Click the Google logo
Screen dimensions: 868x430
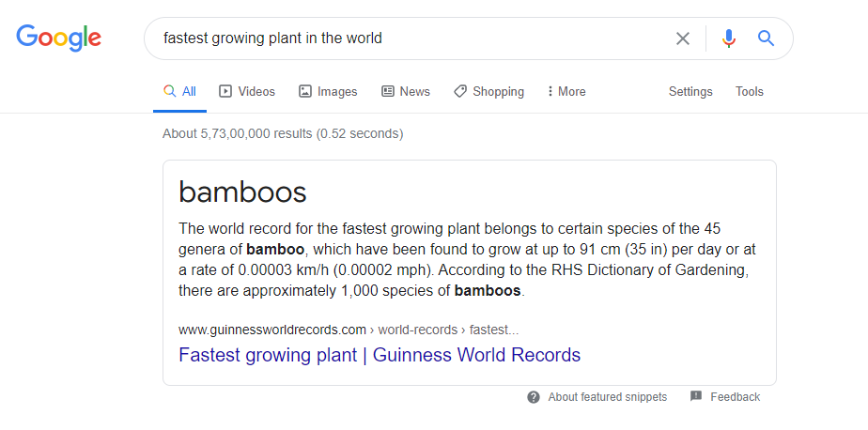tap(58, 38)
